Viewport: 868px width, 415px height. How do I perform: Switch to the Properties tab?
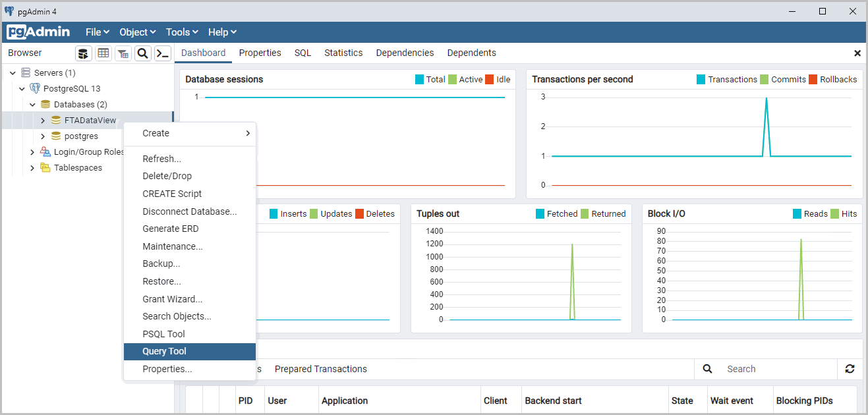pyautogui.click(x=260, y=53)
